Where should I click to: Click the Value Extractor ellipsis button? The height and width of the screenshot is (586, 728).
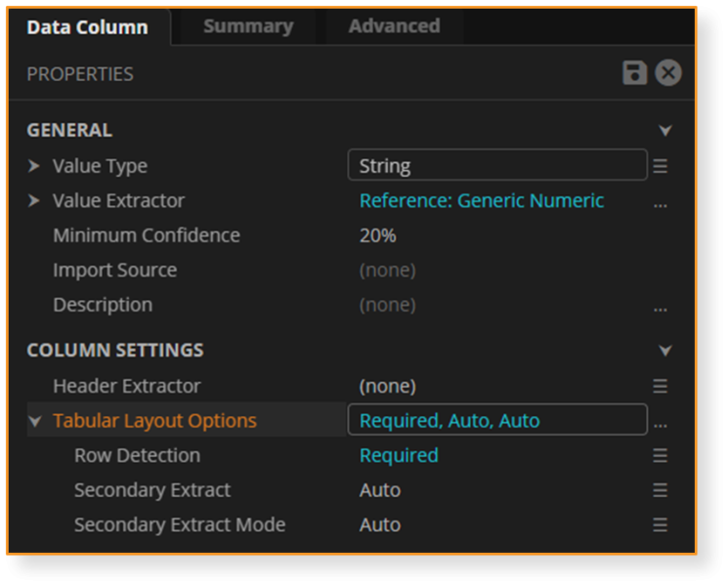661,204
